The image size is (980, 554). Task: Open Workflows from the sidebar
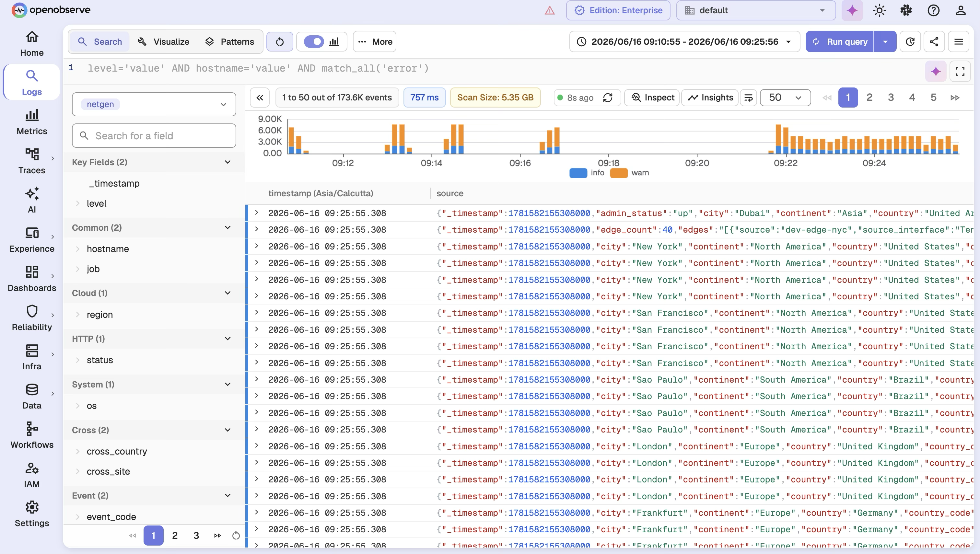click(x=31, y=436)
